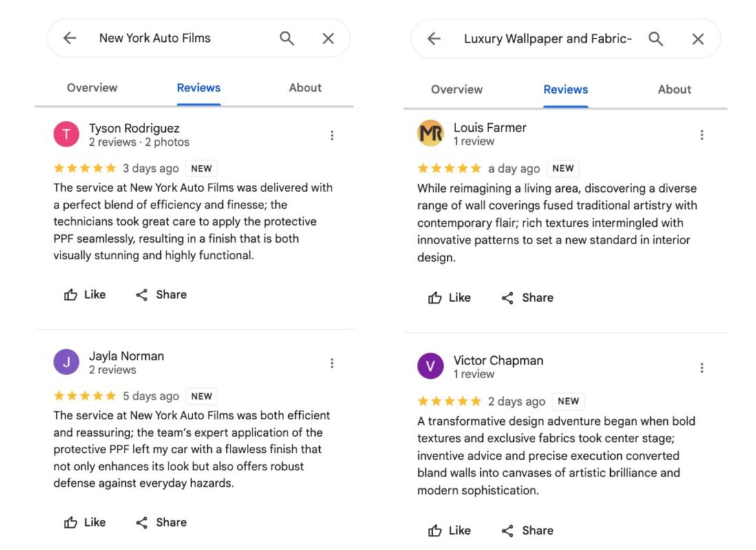Like Victor Chapman's review
Screen dimensions: 756x550
[449, 530]
